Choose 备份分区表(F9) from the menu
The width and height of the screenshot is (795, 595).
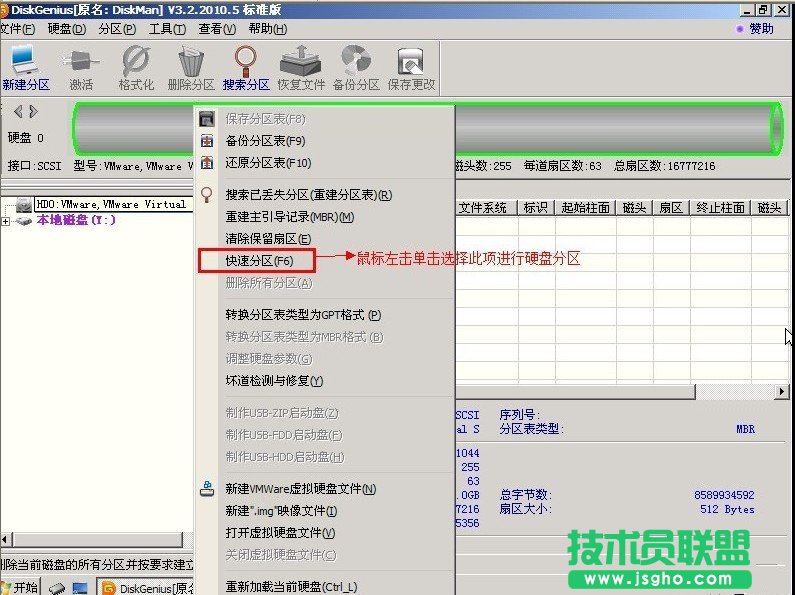click(265, 141)
